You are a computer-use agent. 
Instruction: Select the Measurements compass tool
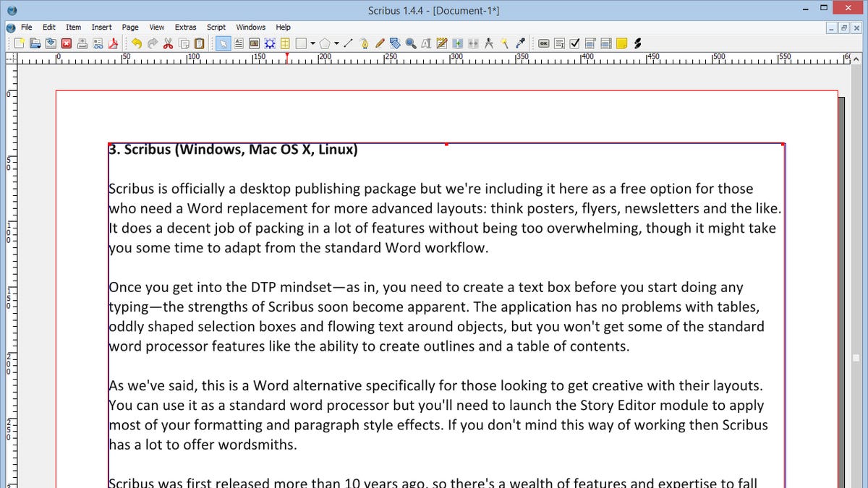(489, 43)
